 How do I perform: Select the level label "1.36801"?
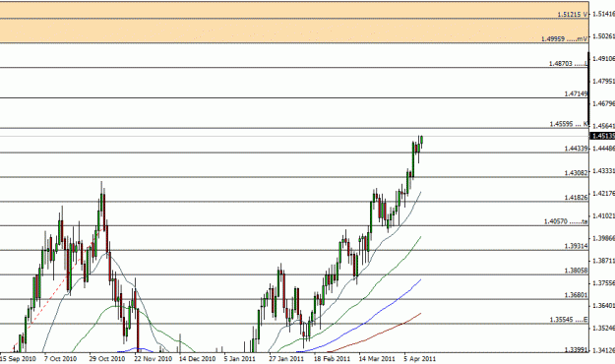coord(577,295)
